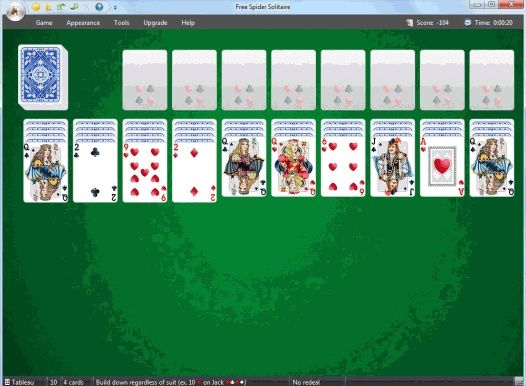Click the "4 cards" status bar entry
Screen dimensions: 526x386
tap(73, 382)
